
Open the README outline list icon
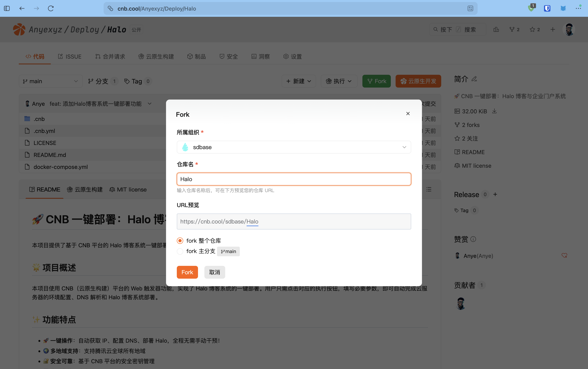pos(429,189)
